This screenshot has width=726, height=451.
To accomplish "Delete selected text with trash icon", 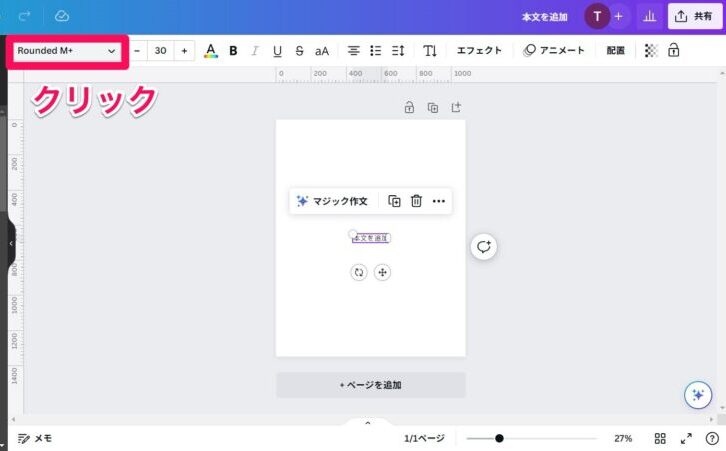I will [x=416, y=201].
